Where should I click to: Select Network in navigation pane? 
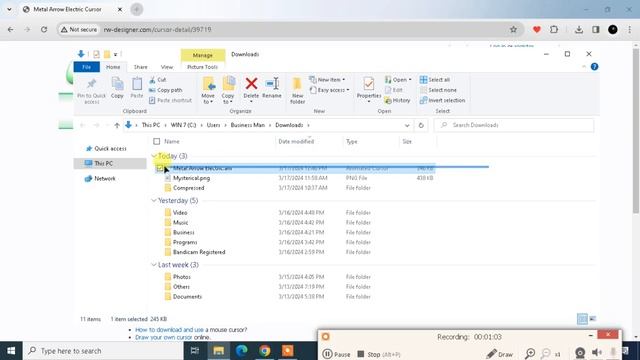pyautogui.click(x=100, y=178)
